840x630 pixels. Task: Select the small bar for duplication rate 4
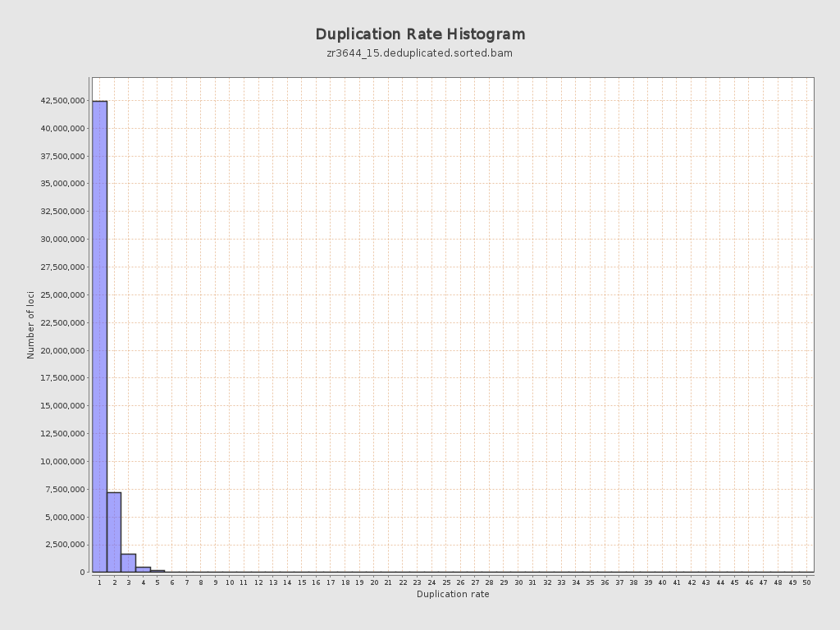(143, 569)
